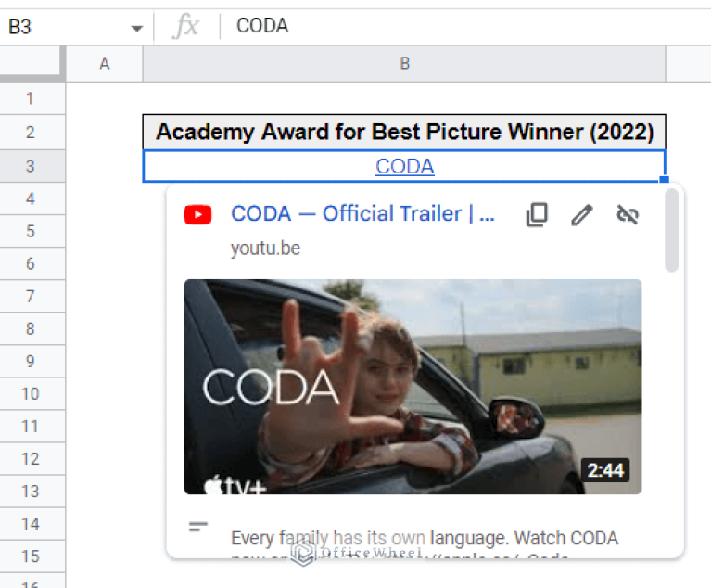This screenshot has height=588, width=711.
Task: Select column A header
Action: [105, 63]
